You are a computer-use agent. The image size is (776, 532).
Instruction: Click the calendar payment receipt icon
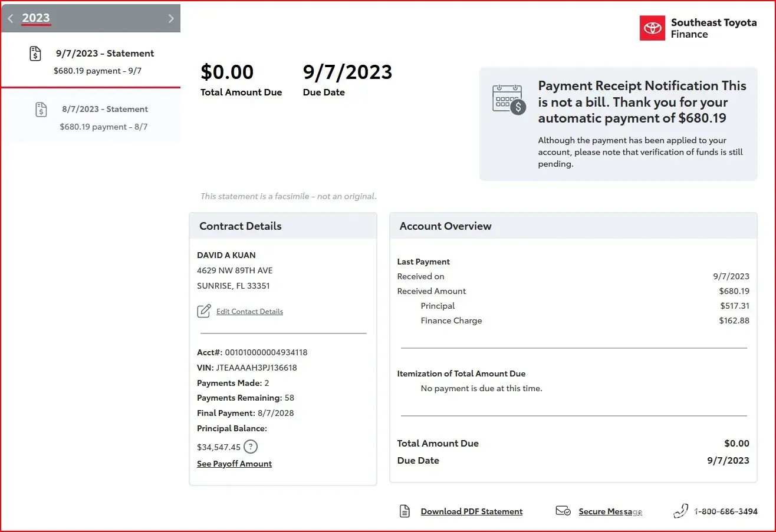click(x=508, y=99)
